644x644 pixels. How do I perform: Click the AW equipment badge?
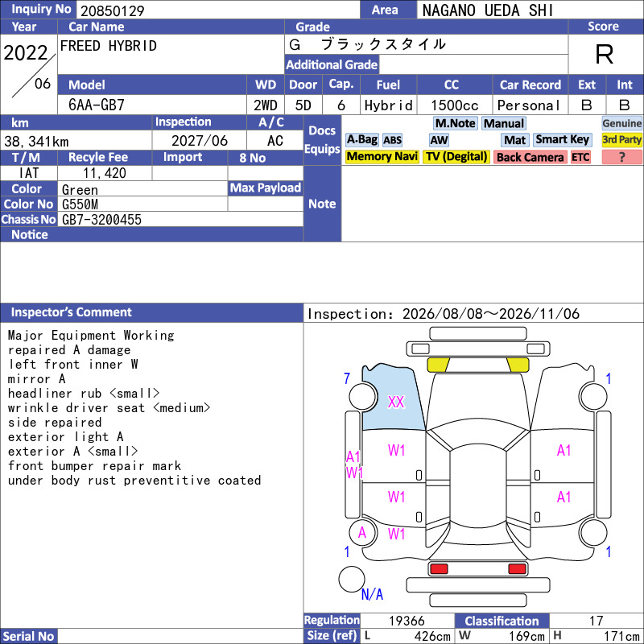pos(439,140)
